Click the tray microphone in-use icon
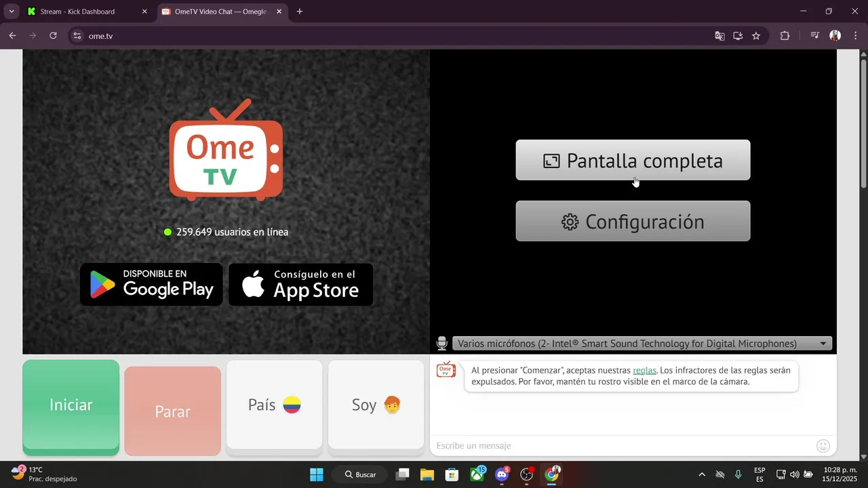Screen dimensions: 868x488 [738, 474]
